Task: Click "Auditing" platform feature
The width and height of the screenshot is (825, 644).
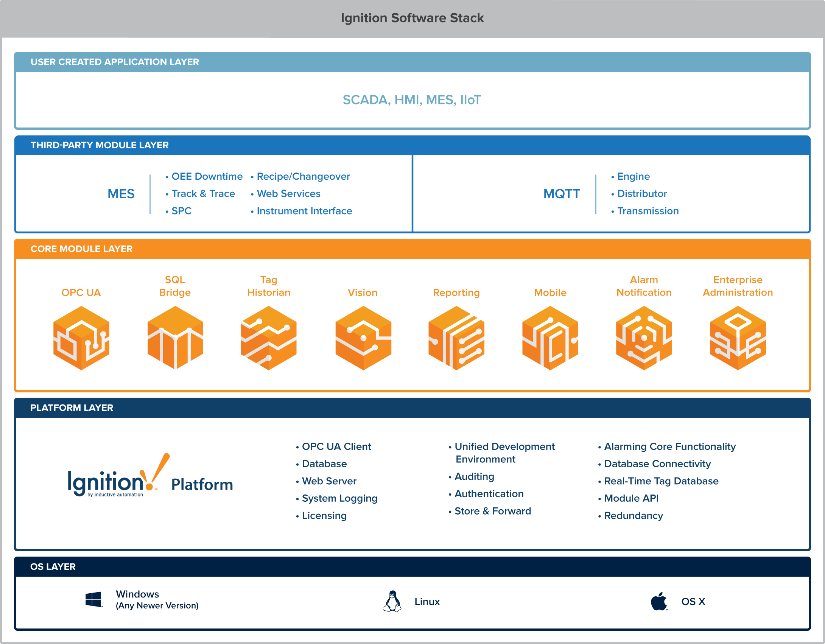Action: 475,477
